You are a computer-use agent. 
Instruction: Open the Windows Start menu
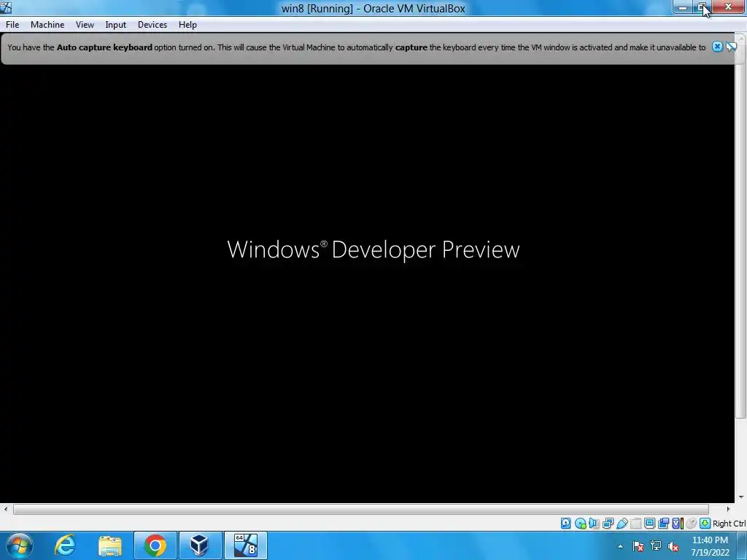[20, 545]
